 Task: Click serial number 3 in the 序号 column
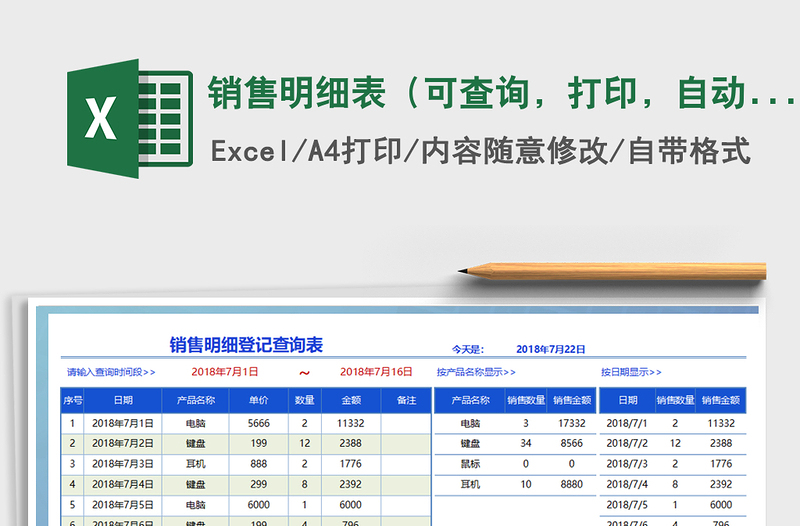click(72, 464)
